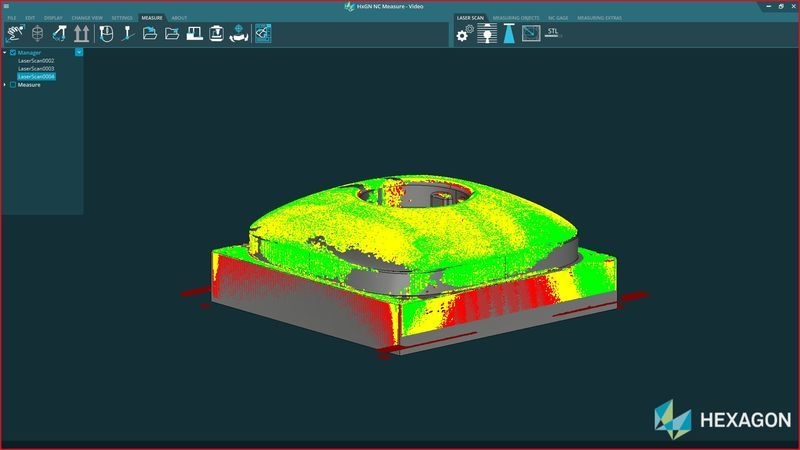Click the laser scan settings gears icon
The width and height of the screenshot is (800, 450).
[463, 34]
